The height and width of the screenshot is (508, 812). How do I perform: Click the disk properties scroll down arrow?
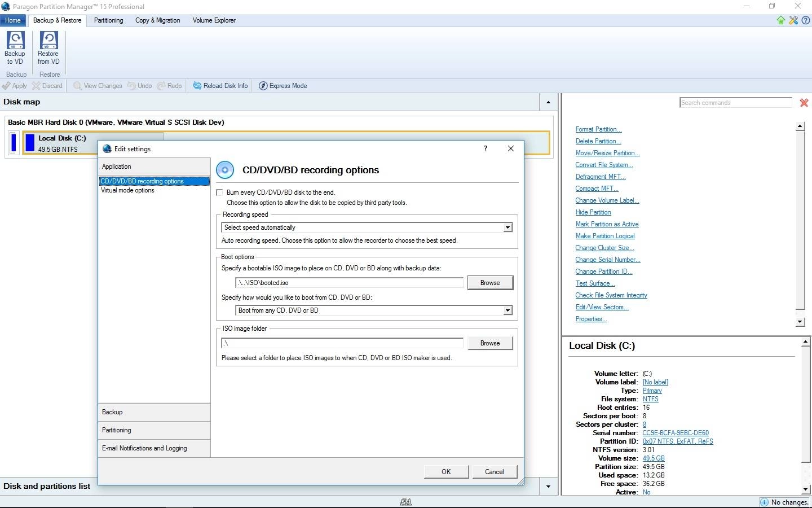click(x=805, y=489)
